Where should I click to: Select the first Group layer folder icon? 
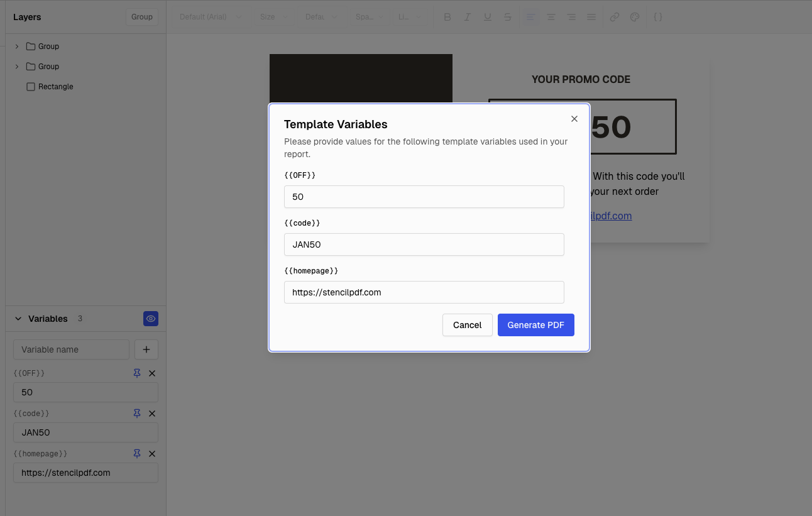[31, 47]
